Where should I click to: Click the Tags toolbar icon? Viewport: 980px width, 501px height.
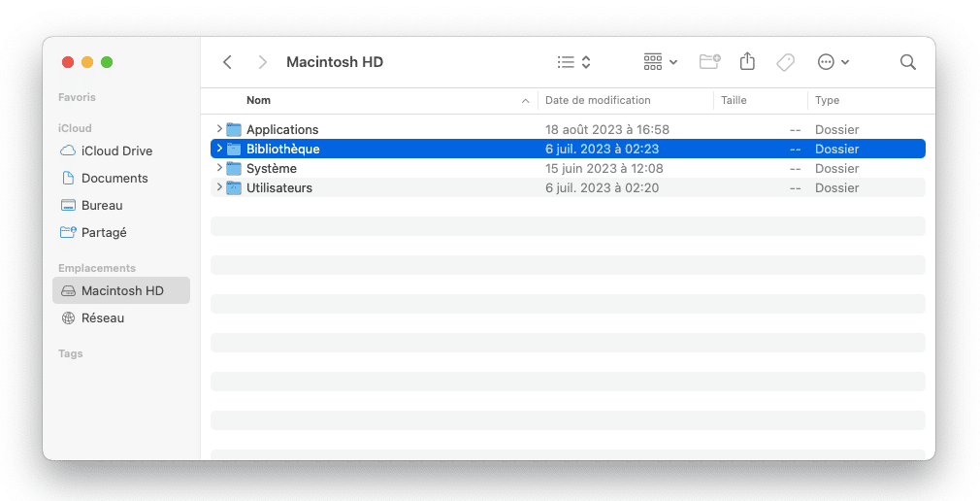(786, 62)
